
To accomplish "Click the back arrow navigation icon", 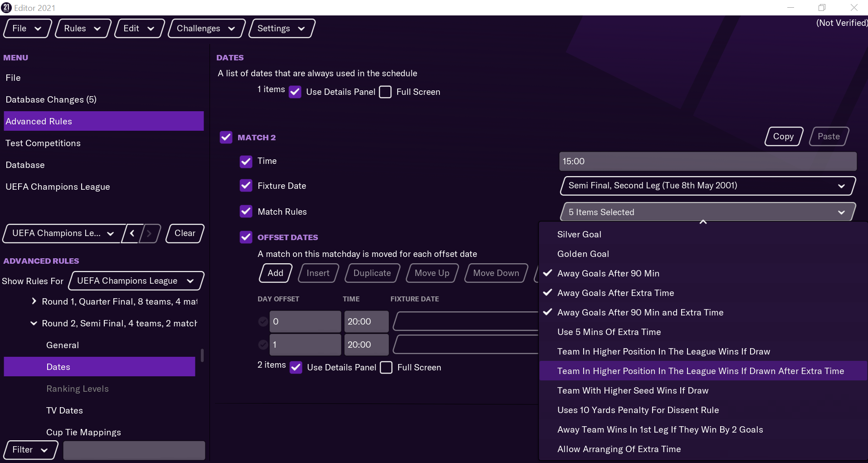I will point(132,233).
